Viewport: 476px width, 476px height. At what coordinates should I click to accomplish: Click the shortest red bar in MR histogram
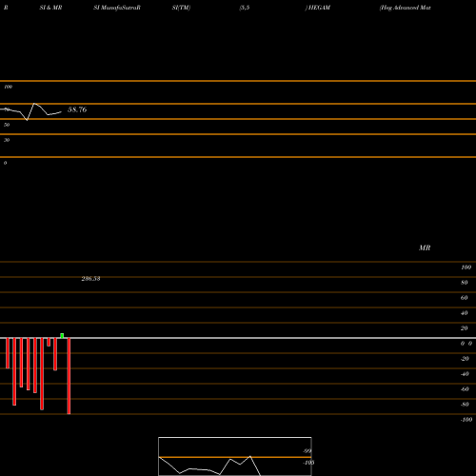(49, 342)
